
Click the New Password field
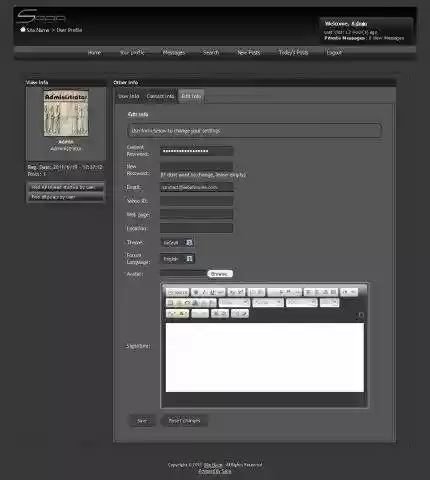tap(196, 167)
